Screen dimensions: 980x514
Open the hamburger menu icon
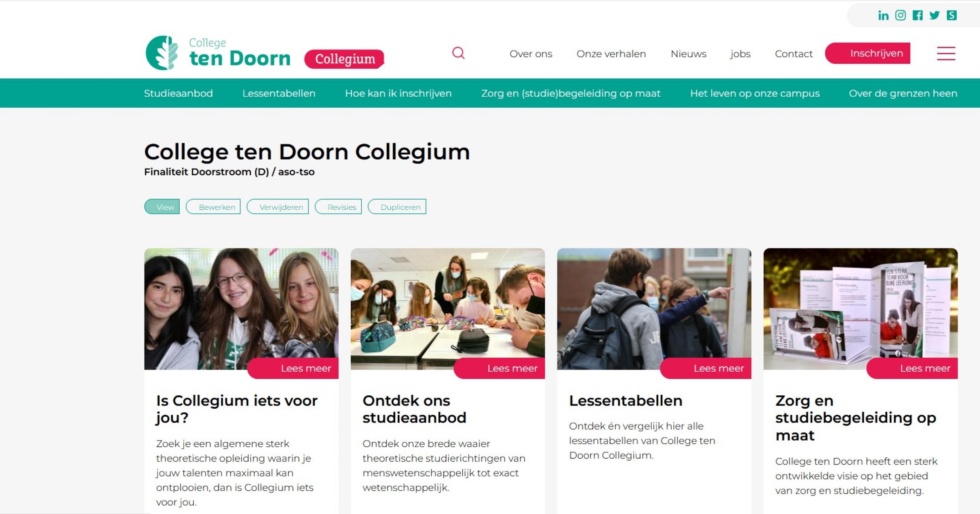(946, 53)
